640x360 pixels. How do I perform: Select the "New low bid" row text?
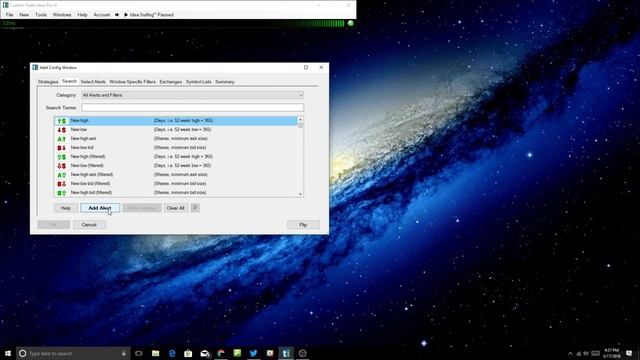[82, 148]
